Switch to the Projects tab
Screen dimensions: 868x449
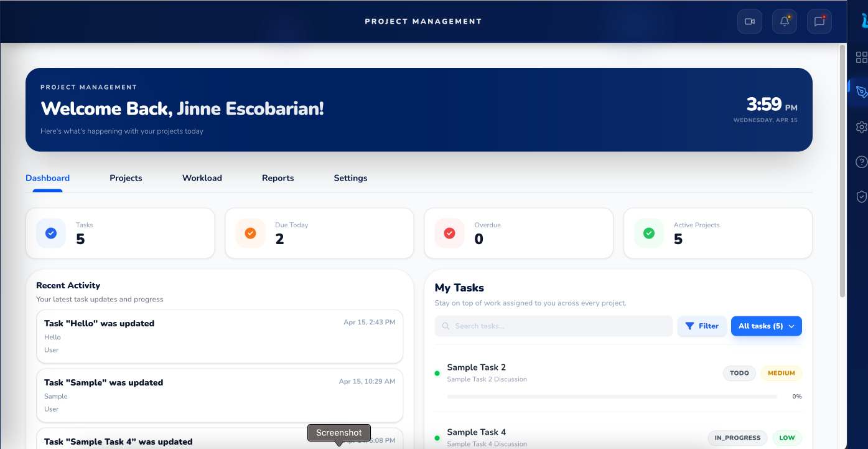(126, 178)
